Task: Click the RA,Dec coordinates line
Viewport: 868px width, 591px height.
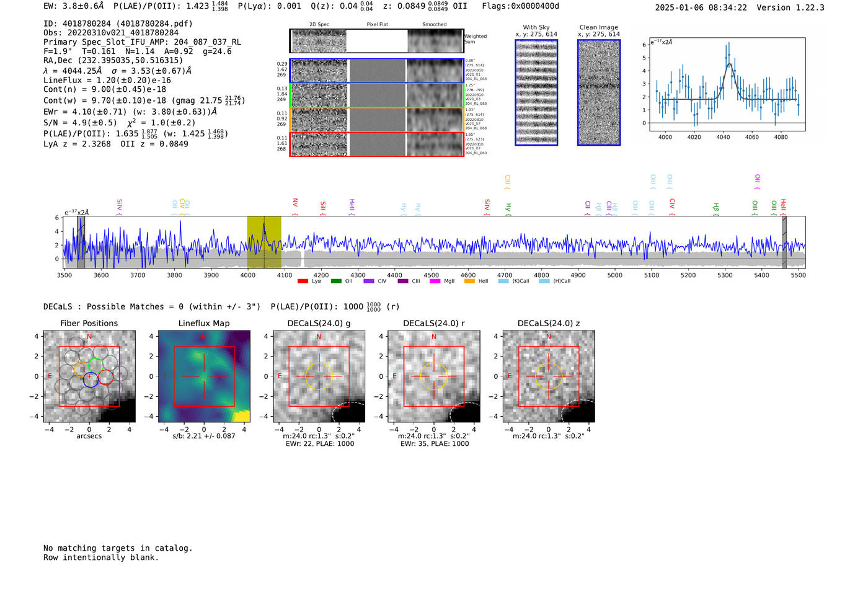Action: click(113, 61)
